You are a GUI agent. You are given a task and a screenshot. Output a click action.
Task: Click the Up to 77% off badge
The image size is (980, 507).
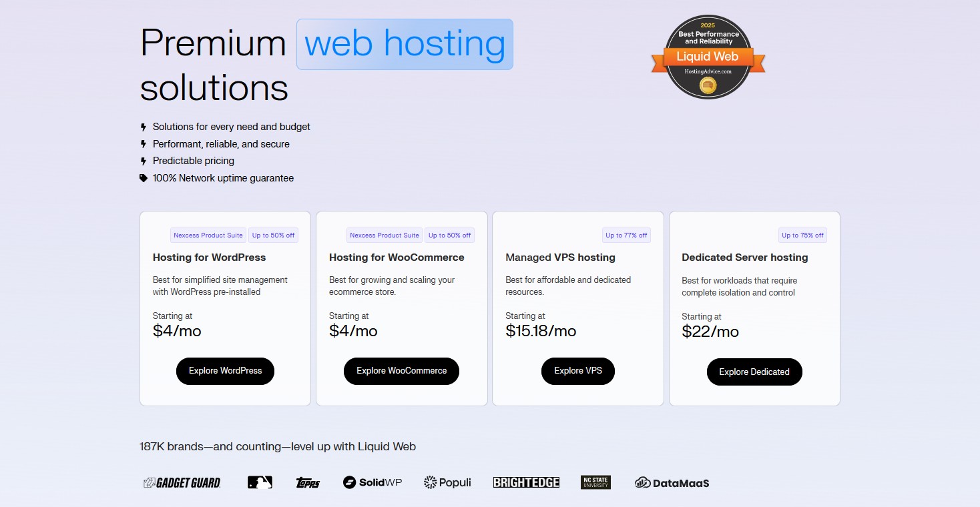pyautogui.click(x=626, y=235)
